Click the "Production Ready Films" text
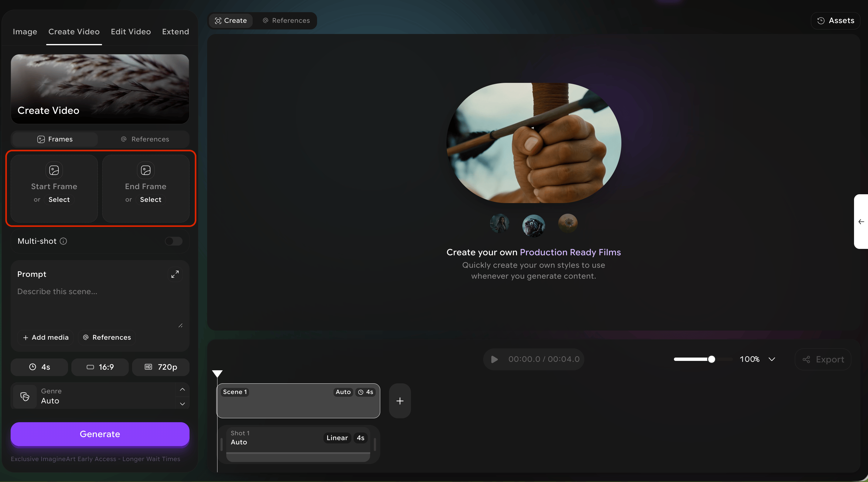Viewport: 868px width, 482px height. (570, 252)
